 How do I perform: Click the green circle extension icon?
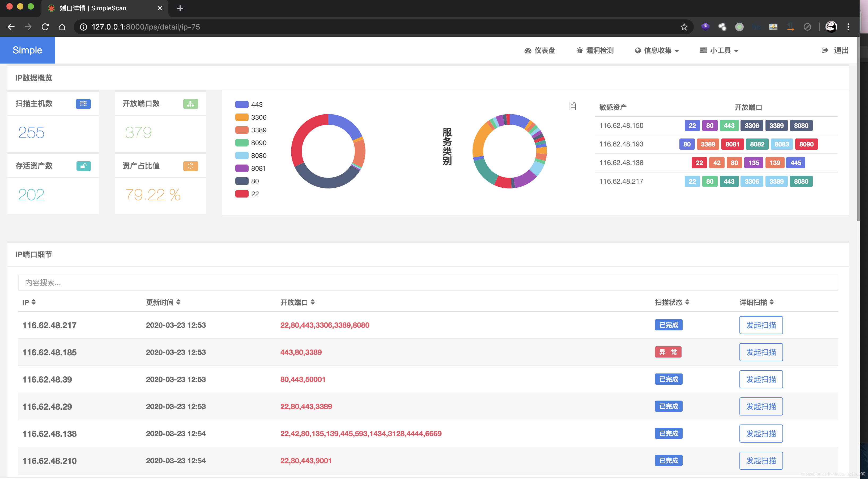(739, 27)
